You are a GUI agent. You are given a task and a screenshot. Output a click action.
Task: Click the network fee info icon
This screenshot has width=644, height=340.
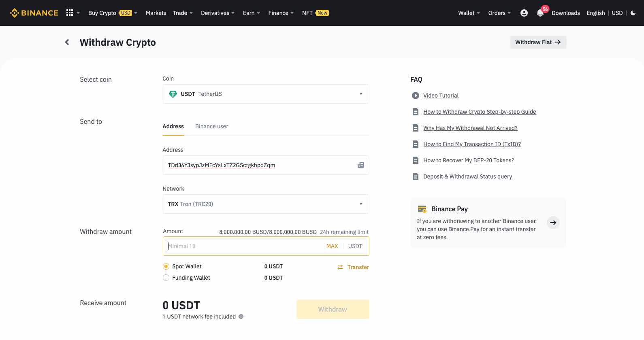click(241, 317)
